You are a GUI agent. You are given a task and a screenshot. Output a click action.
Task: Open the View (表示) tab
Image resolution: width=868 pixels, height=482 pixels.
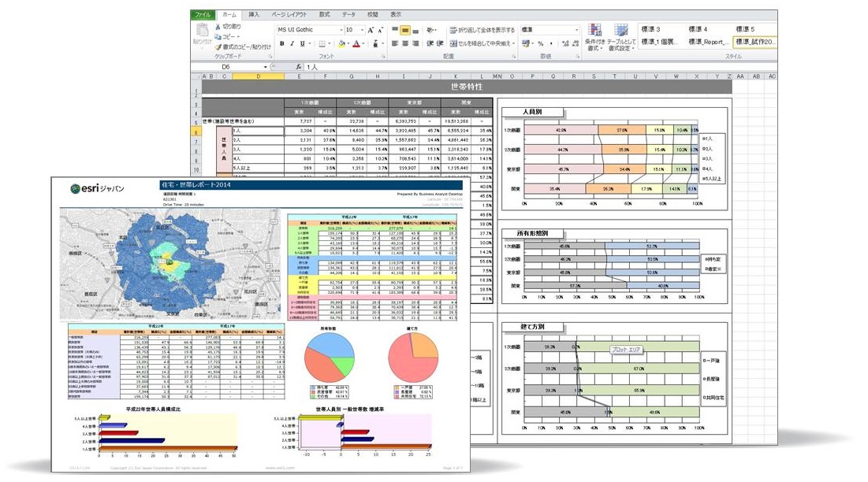(396, 14)
